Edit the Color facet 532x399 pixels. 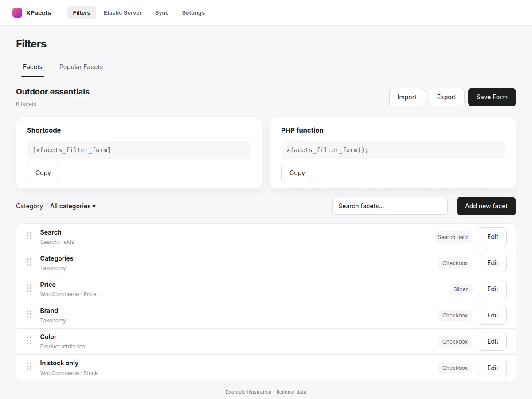[x=493, y=341]
